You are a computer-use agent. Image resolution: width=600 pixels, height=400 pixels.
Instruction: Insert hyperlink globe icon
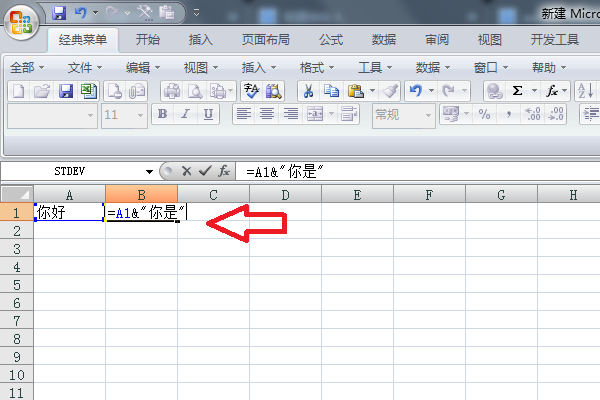click(x=494, y=91)
